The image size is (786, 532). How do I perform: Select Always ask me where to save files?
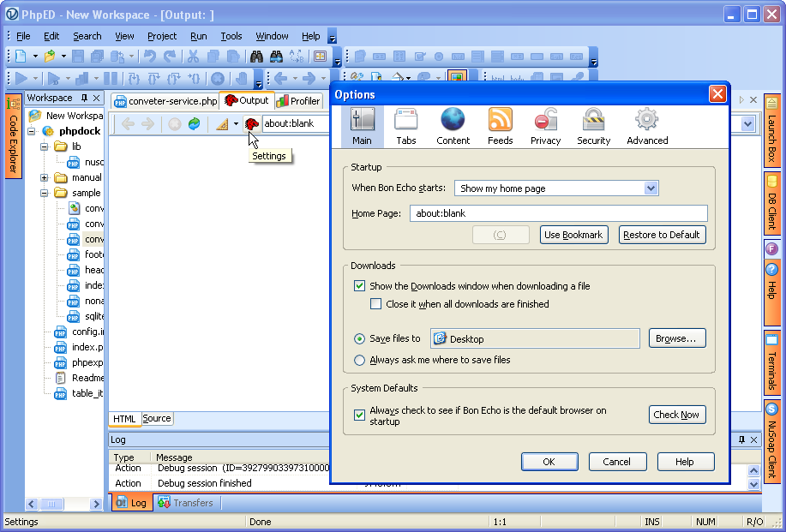click(x=359, y=360)
